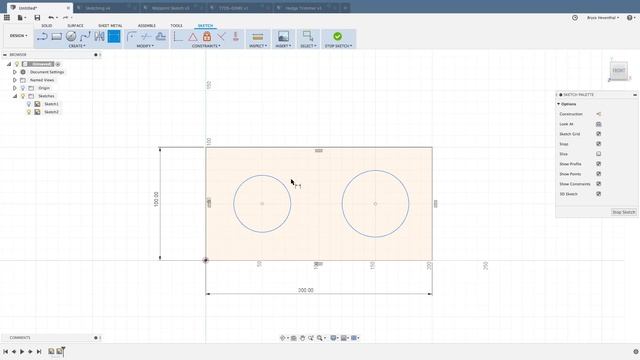
Task: Select the Line tool in Create group
Action: coord(42,37)
